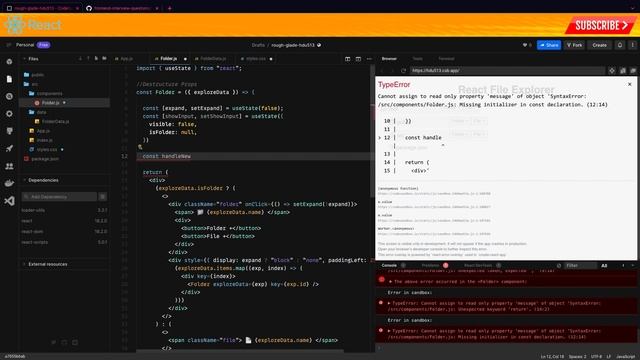640x360 pixels.
Task: Expand the 'above error occurred' console entry
Action: [x=390, y=282]
